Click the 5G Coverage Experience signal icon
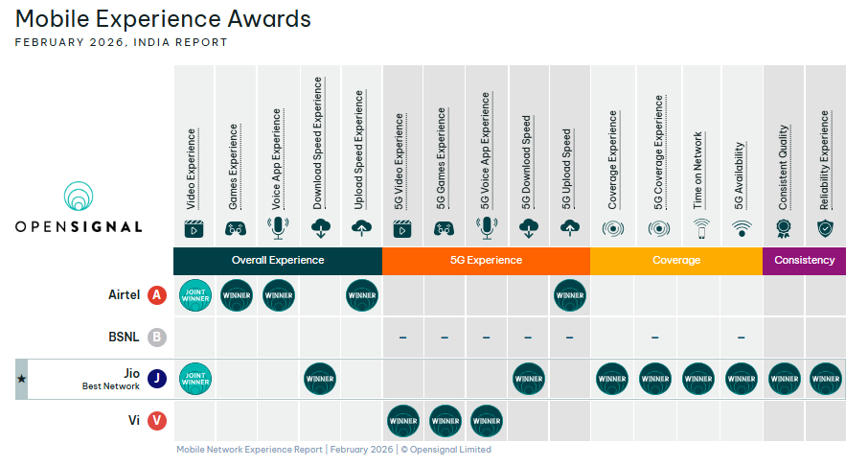Screen dimensions: 868x466 tap(659, 228)
